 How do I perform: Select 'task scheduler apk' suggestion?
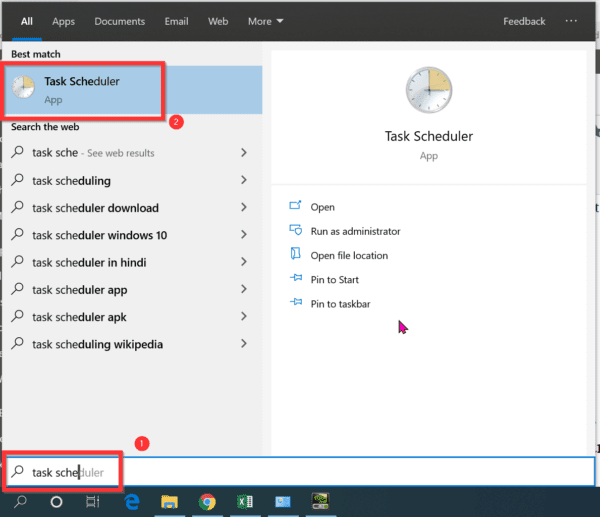pos(132,317)
